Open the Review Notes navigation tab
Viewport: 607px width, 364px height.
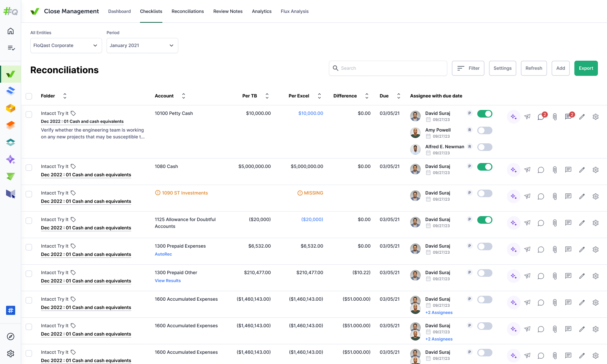pos(228,11)
